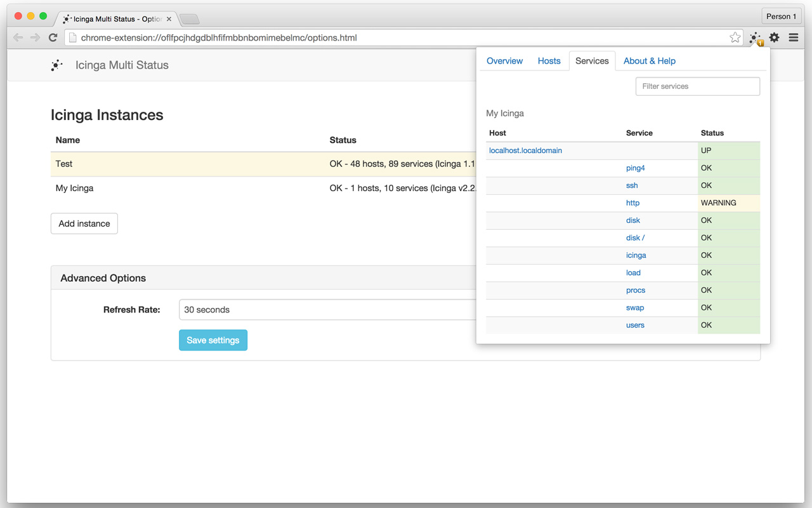Click the Person 1 profile button
This screenshot has height=508, width=812.
click(x=781, y=16)
